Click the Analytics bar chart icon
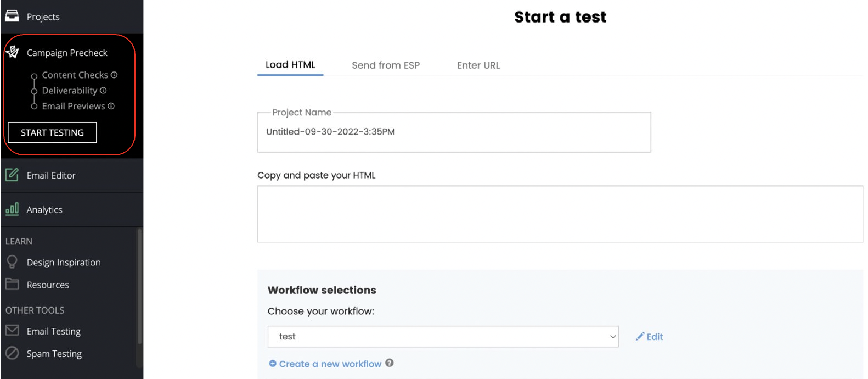Viewport: 868px width, 379px height. (12, 209)
